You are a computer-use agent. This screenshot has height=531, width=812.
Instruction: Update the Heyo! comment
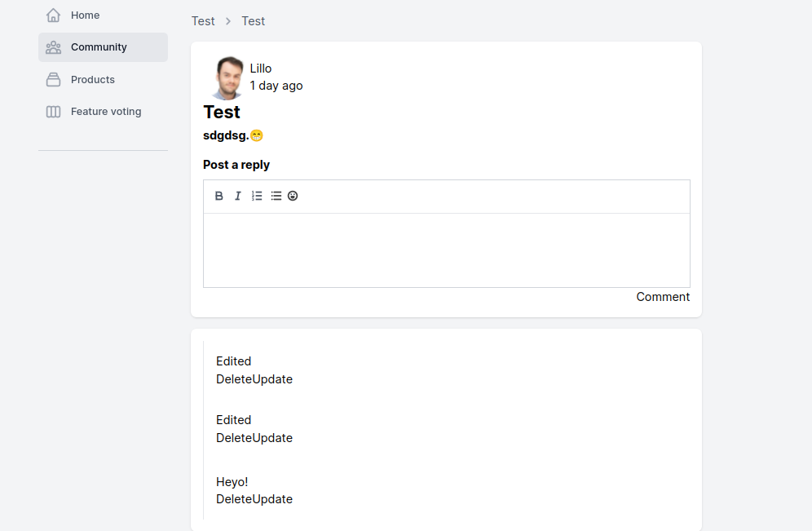click(x=273, y=499)
